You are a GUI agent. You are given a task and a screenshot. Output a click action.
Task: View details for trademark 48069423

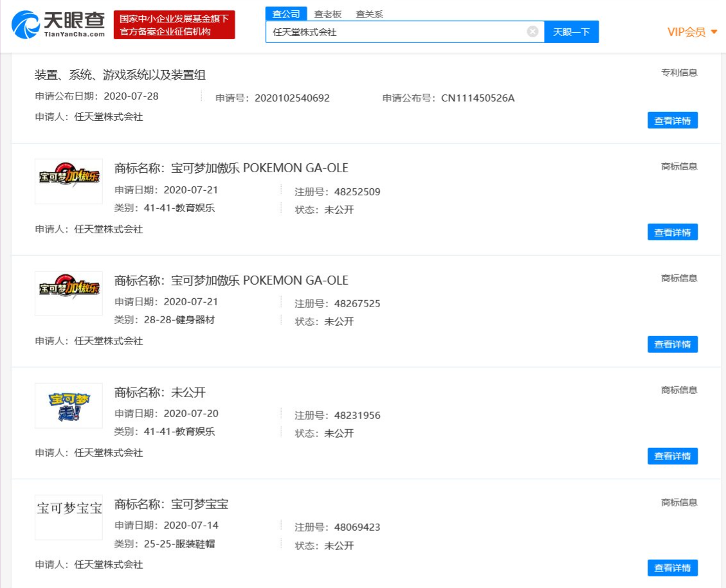coord(672,568)
